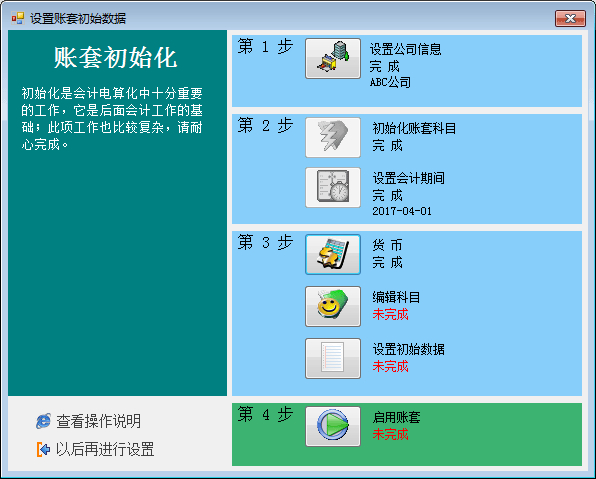Click the lightning icon for 初始化账套科目
This screenshot has width=596, height=479.
333,137
